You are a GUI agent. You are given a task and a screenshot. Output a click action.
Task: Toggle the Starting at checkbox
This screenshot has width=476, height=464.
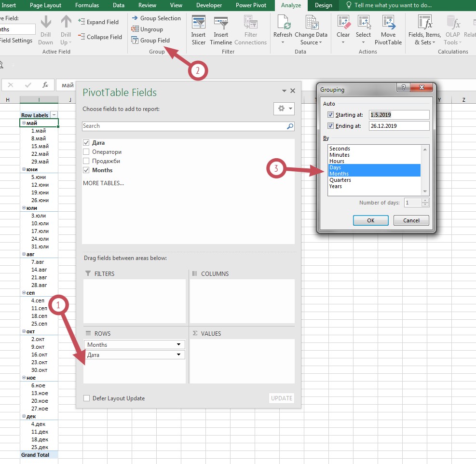(x=330, y=115)
